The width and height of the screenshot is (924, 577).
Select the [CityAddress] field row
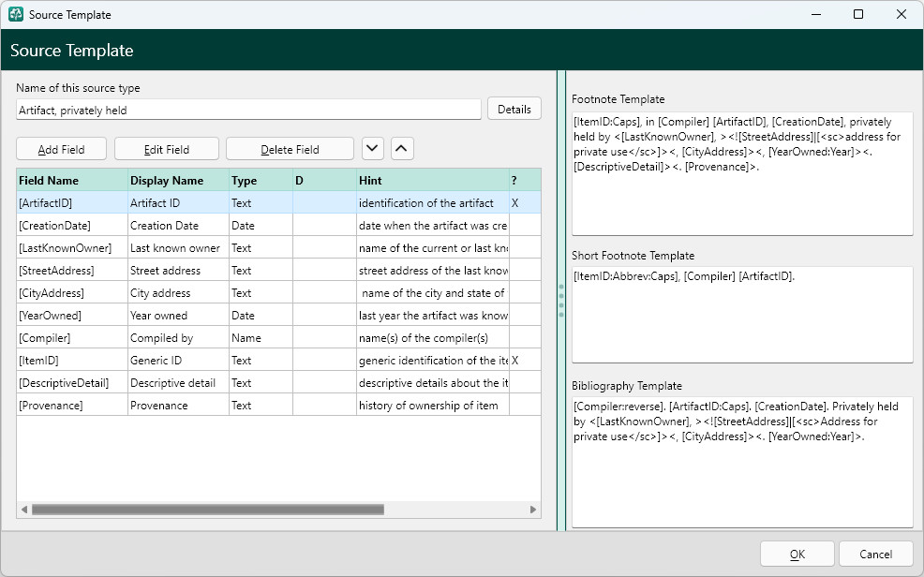278,292
